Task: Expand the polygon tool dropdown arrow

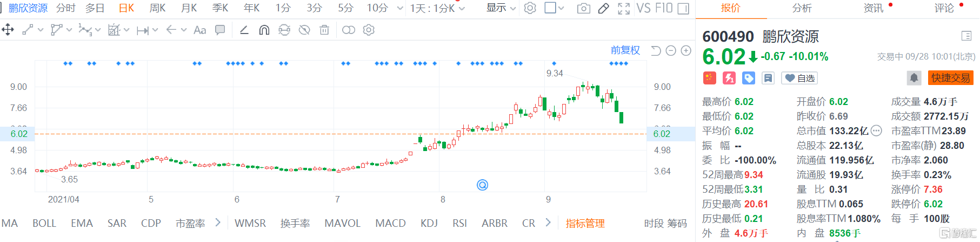Action: pyautogui.click(x=69, y=30)
